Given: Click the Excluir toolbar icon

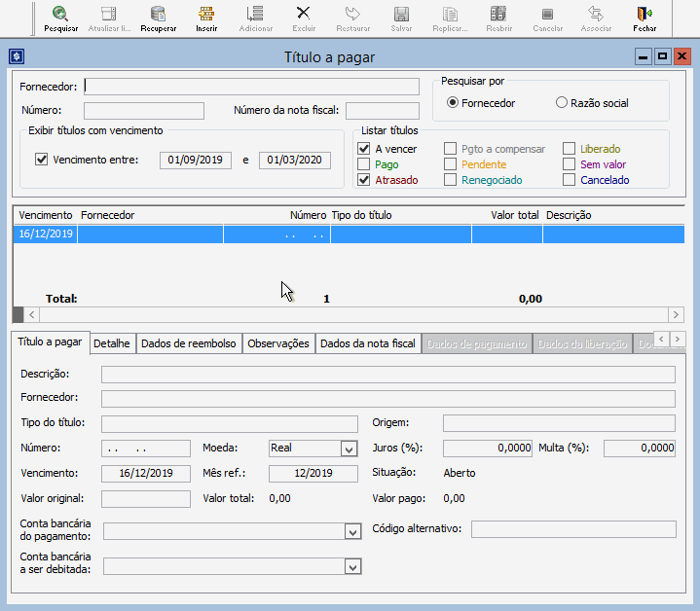Looking at the screenshot, I should (x=304, y=17).
